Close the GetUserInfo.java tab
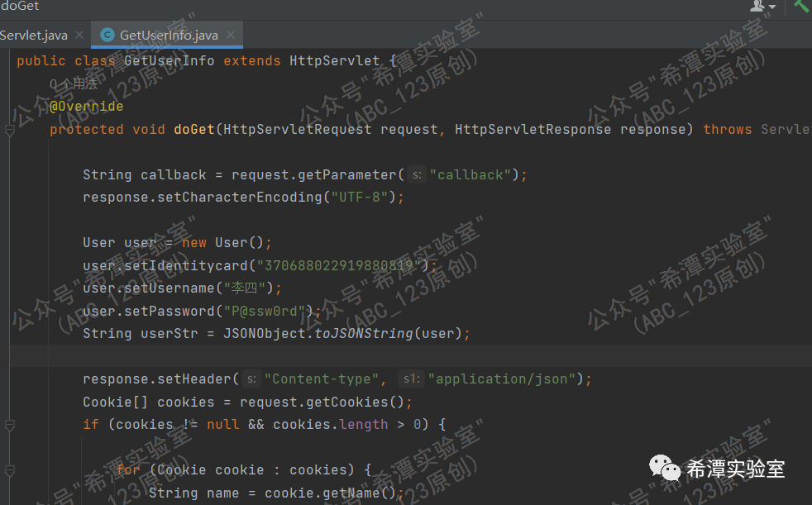The height and width of the screenshot is (505, 812). point(231,35)
